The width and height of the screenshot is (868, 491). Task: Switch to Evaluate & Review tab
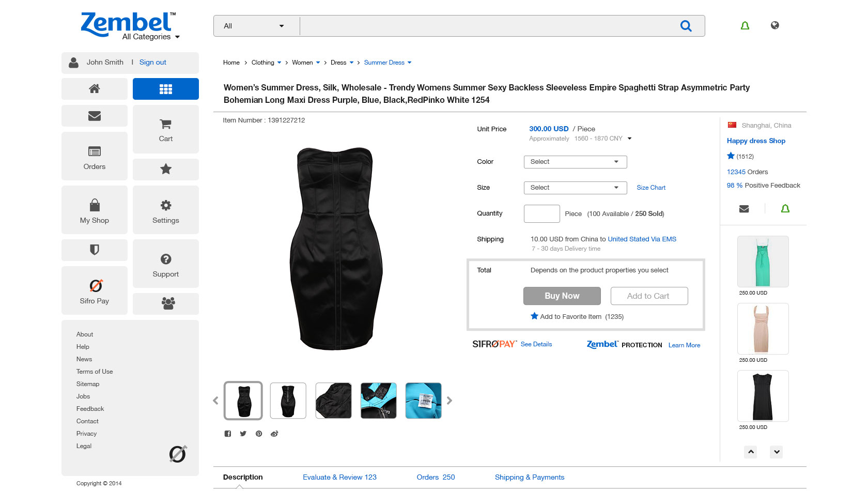click(x=339, y=477)
